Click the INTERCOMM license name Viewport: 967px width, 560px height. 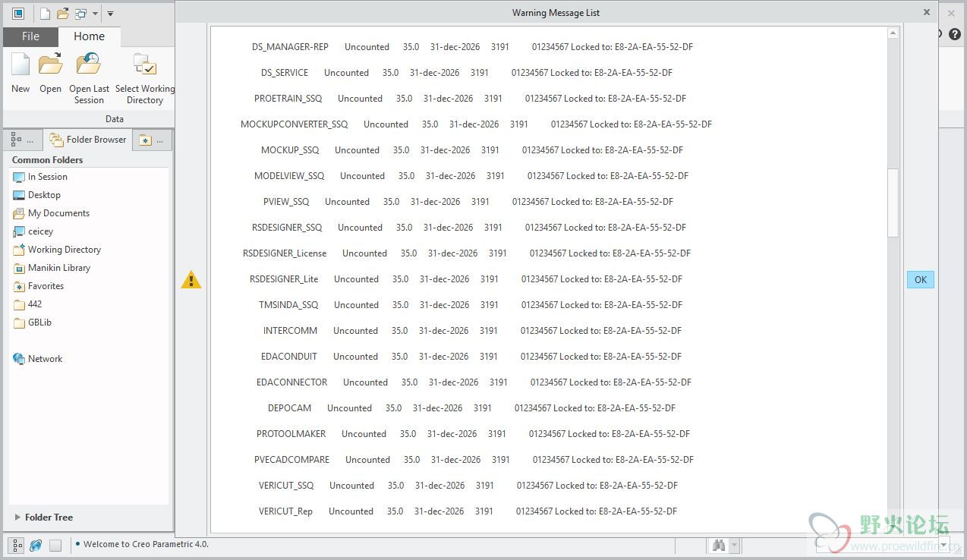290,331
